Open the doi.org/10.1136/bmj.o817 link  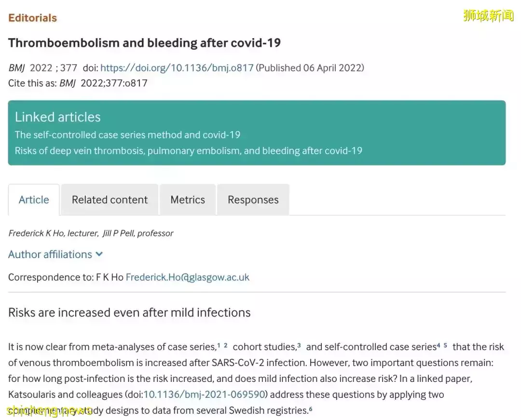[177, 68]
